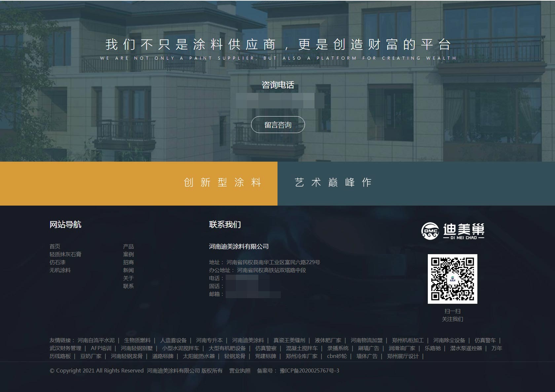Open friend link 河南轻钢别墅
This screenshot has width=555, height=392.
point(137,348)
